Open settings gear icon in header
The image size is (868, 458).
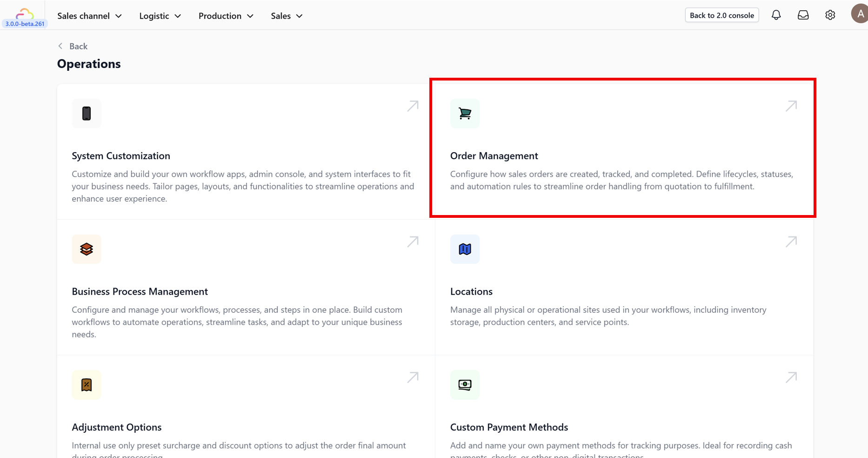click(x=830, y=15)
